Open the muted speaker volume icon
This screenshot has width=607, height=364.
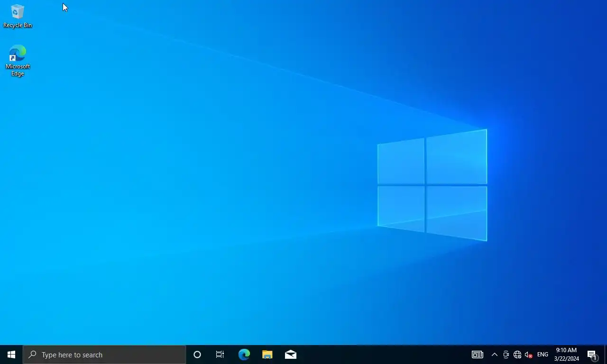coord(529,355)
